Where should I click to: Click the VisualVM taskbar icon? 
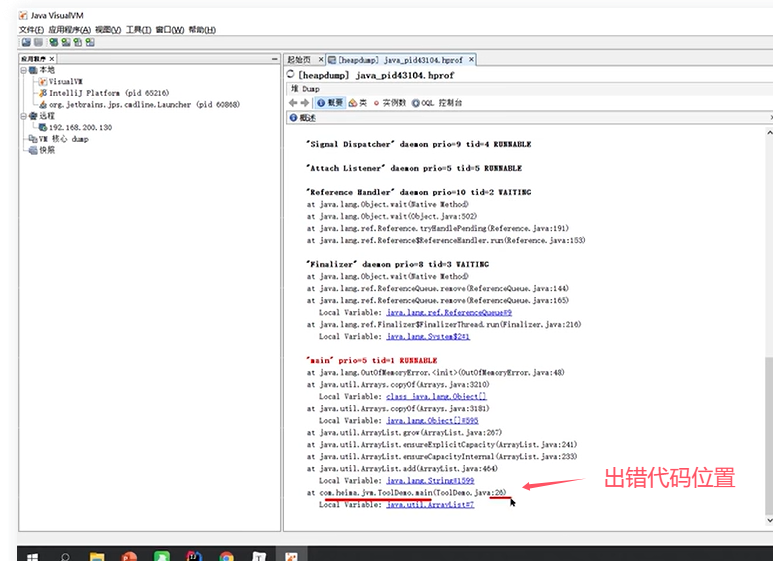[291, 556]
